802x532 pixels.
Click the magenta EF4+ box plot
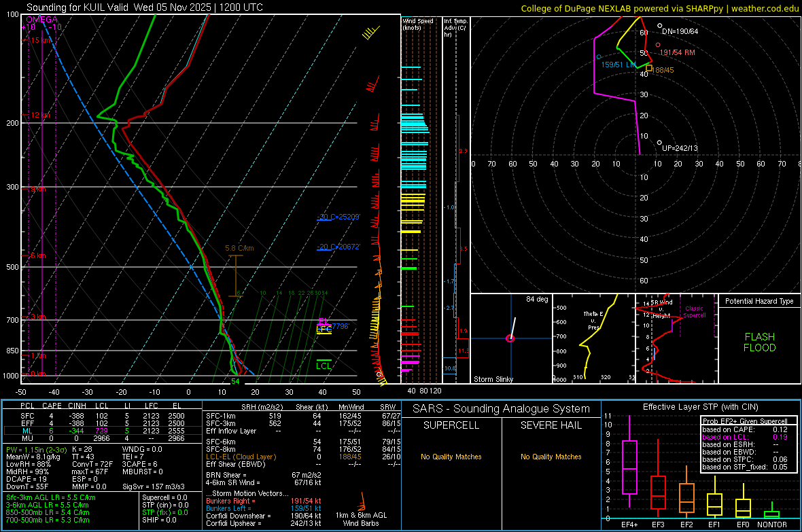(629, 467)
